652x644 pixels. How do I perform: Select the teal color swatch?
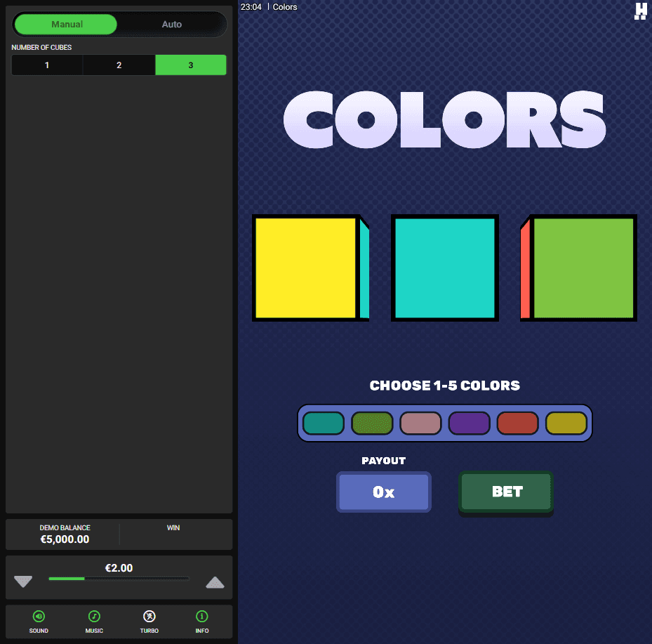coord(324,423)
